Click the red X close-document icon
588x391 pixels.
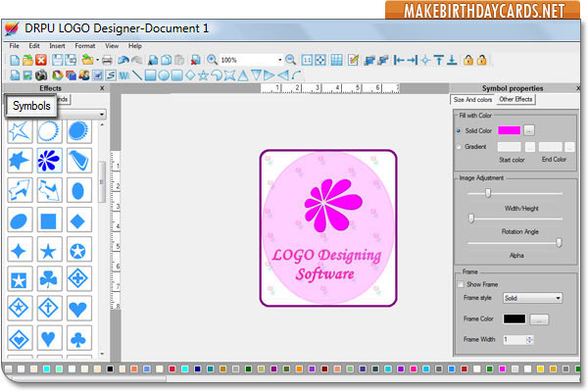point(41,60)
